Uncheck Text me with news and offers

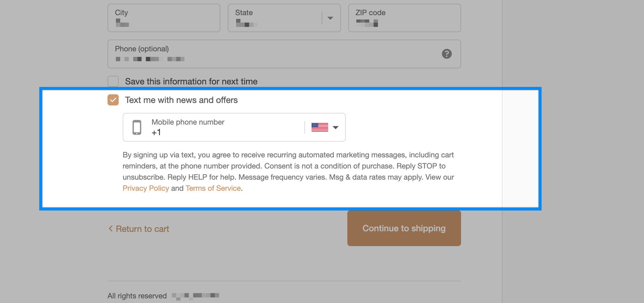(113, 100)
